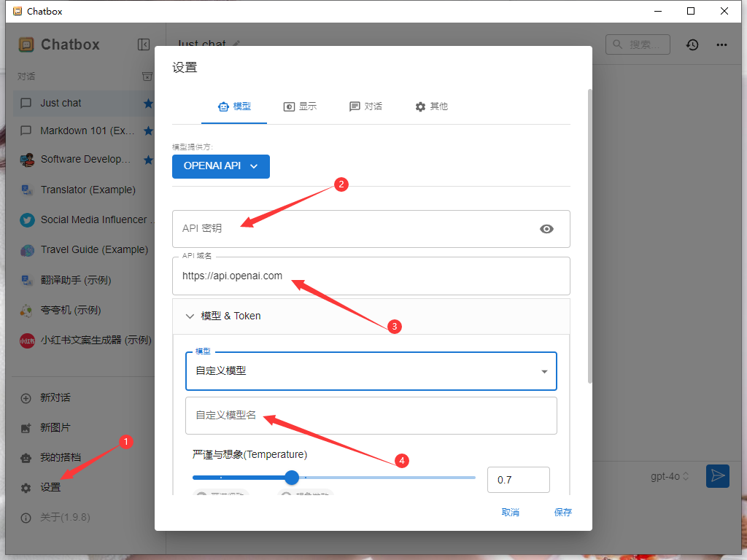The image size is (747, 560).
Task: Click the star on Just chat
Action: pyautogui.click(x=148, y=104)
